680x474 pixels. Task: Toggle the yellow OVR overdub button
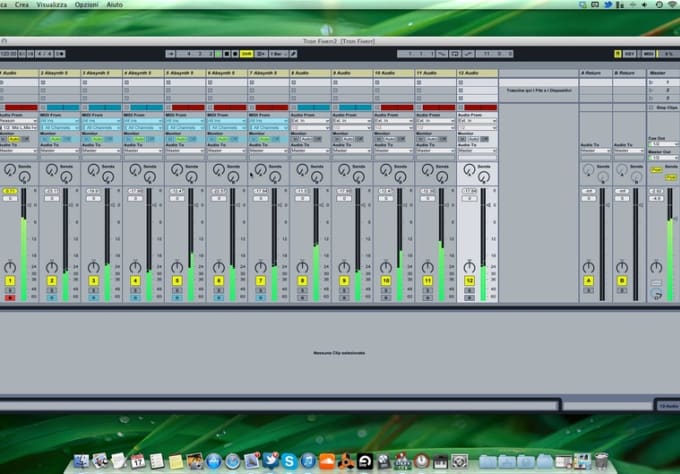[246, 54]
